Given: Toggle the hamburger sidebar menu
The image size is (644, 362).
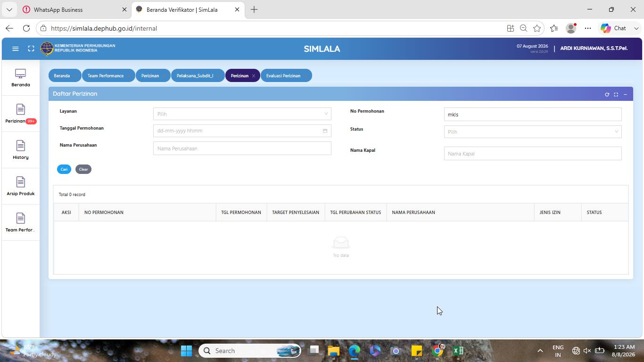Looking at the screenshot, I should (15, 49).
